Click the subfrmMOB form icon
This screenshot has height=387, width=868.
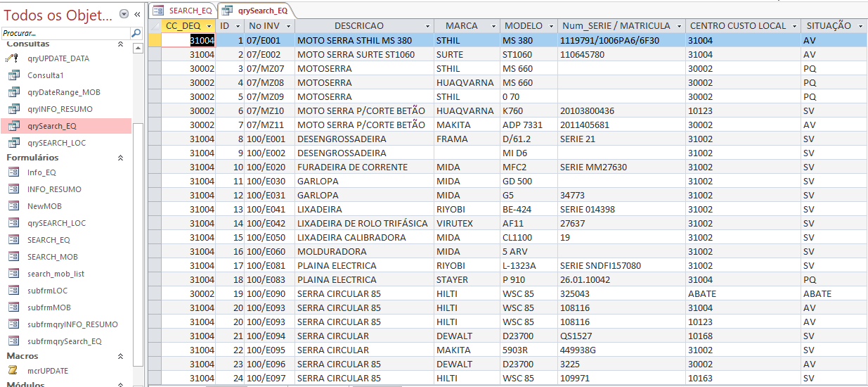tap(13, 307)
